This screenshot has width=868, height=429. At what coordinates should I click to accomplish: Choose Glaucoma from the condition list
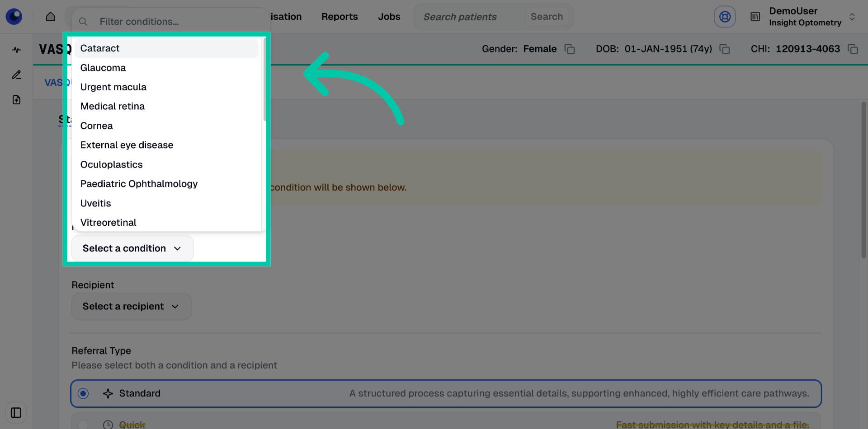point(166,68)
